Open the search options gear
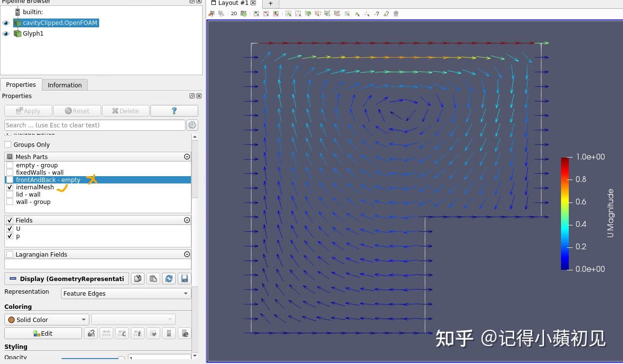The width and height of the screenshot is (623, 364). [x=192, y=125]
